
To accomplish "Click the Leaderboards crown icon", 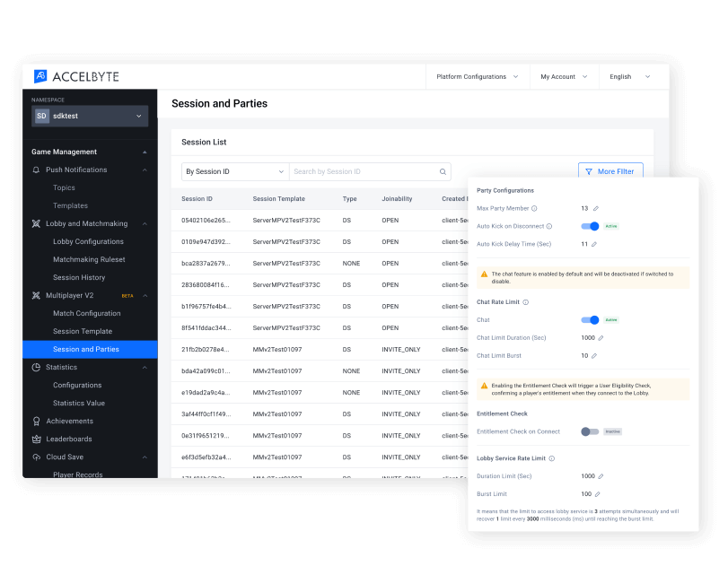I will pos(36,439).
